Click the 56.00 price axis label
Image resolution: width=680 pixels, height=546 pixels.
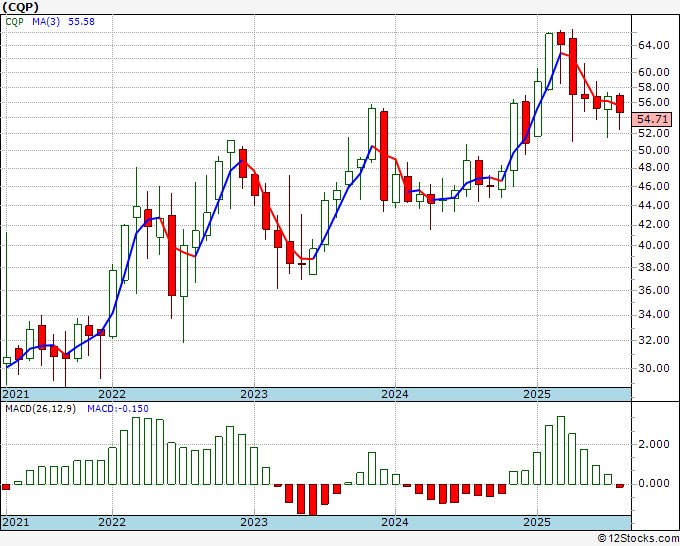(653, 102)
